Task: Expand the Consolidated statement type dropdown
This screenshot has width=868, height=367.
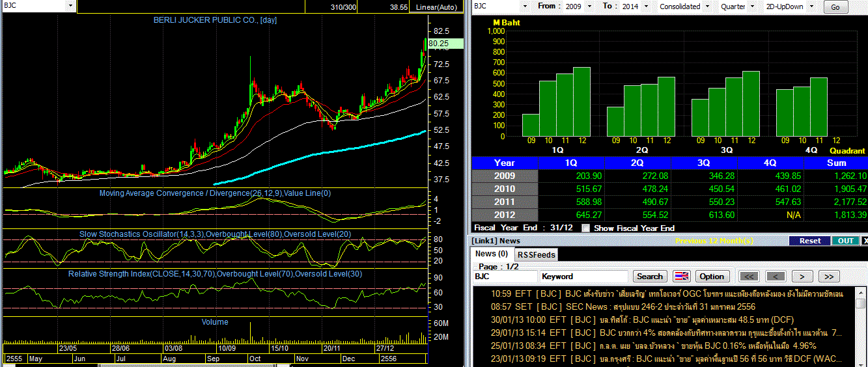Action: pos(707,7)
